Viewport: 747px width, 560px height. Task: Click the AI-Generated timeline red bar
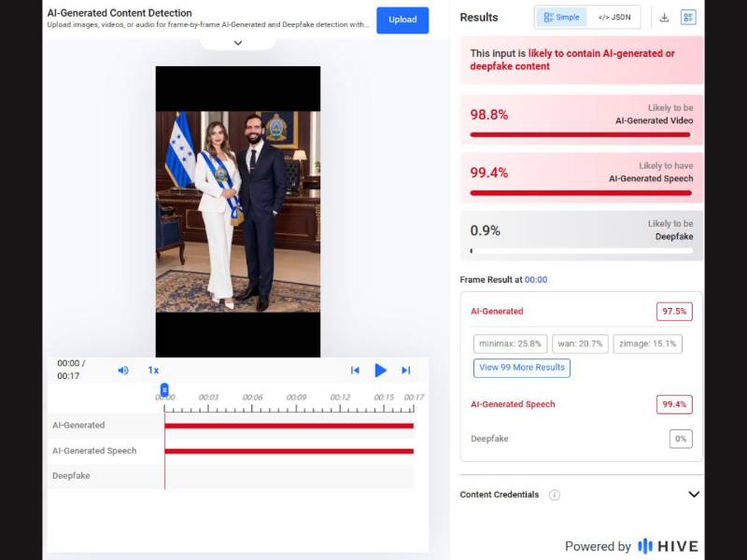(289, 426)
